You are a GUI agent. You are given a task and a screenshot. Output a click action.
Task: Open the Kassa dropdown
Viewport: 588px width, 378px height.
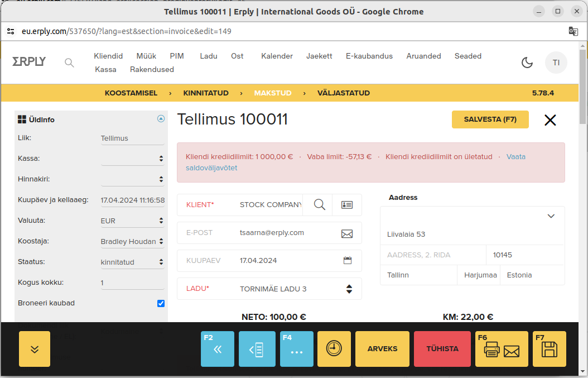pyautogui.click(x=132, y=159)
